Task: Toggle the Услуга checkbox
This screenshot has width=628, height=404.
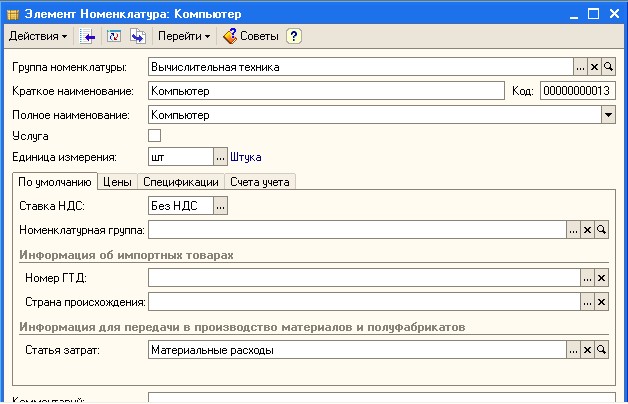Action: (155, 136)
